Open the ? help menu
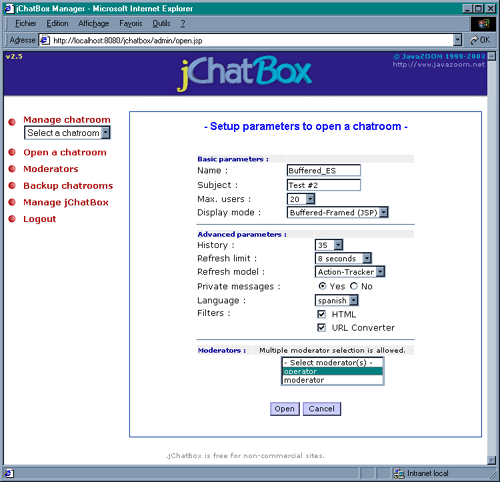The height and width of the screenshot is (482, 500). [183, 24]
